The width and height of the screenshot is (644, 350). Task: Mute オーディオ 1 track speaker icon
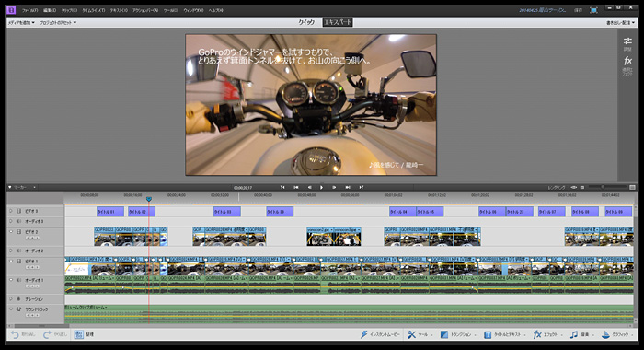point(18,280)
